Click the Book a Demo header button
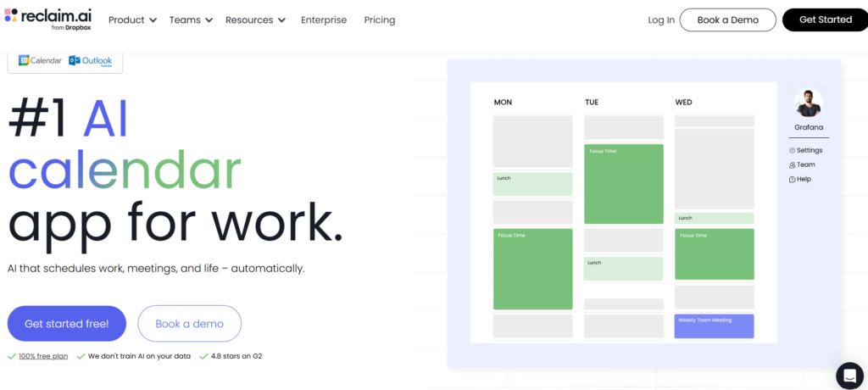This screenshot has width=868, height=390. click(727, 19)
